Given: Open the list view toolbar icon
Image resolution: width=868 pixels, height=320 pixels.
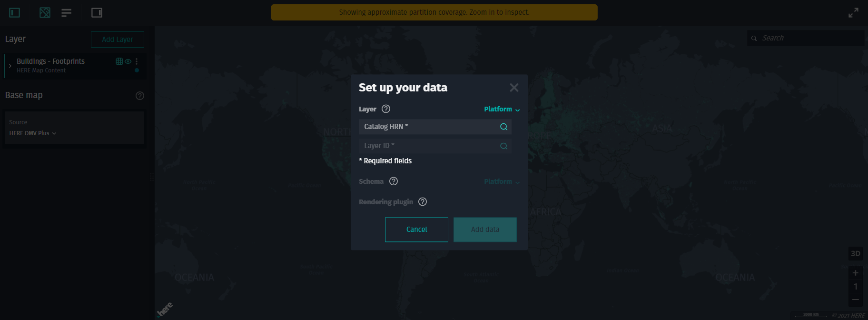Looking at the screenshot, I should click(67, 13).
